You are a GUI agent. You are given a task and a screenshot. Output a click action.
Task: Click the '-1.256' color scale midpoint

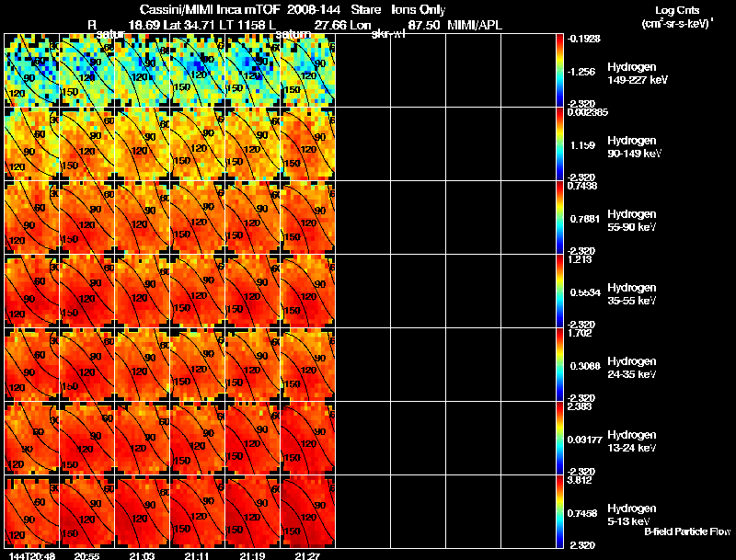click(x=581, y=72)
